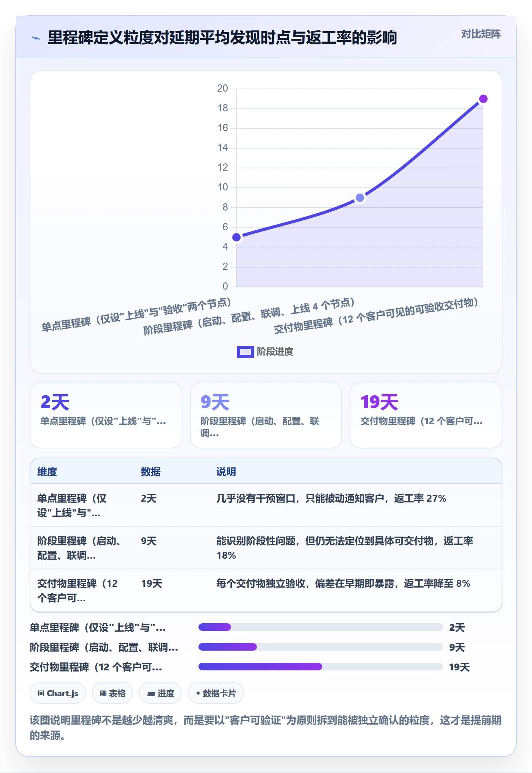Click the 维度 column header
This screenshot has width=532, height=773.
click(47, 472)
